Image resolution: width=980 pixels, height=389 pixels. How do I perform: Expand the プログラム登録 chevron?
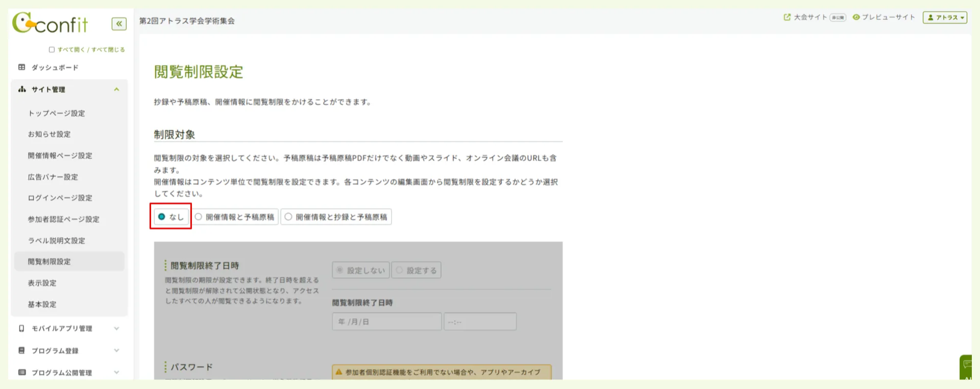116,350
